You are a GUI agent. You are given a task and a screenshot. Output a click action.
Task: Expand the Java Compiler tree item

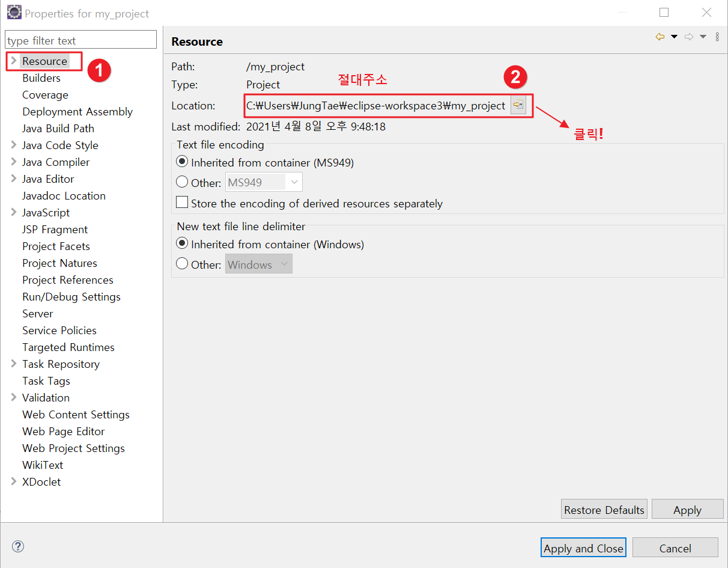pyautogui.click(x=13, y=162)
